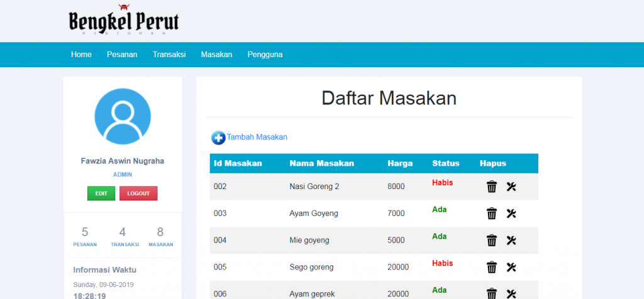Click the green EDIT button
Image resolution: width=644 pixels, height=299 pixels.
(x=101, y=193)
